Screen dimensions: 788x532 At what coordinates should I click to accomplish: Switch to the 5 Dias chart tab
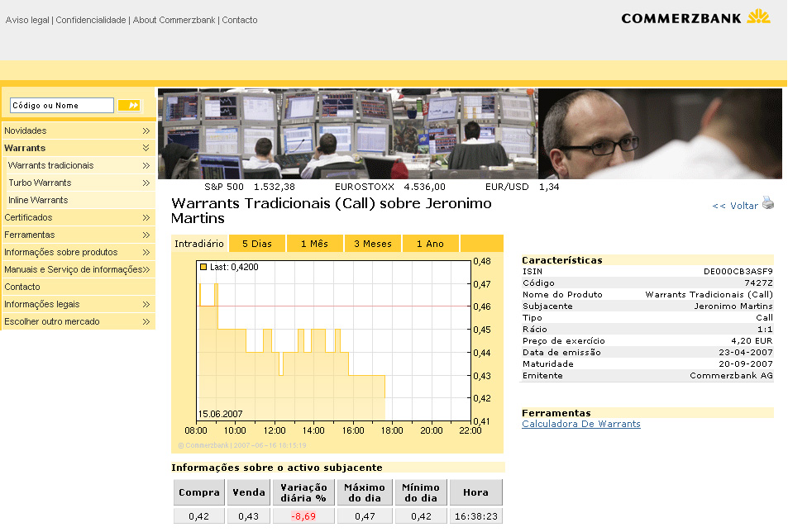coord(257,244)
